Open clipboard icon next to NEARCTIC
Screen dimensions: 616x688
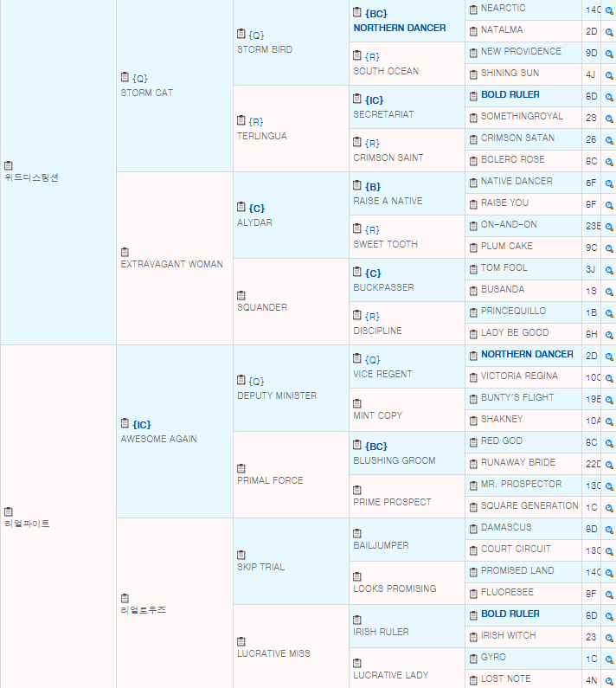tap(473, 10)
